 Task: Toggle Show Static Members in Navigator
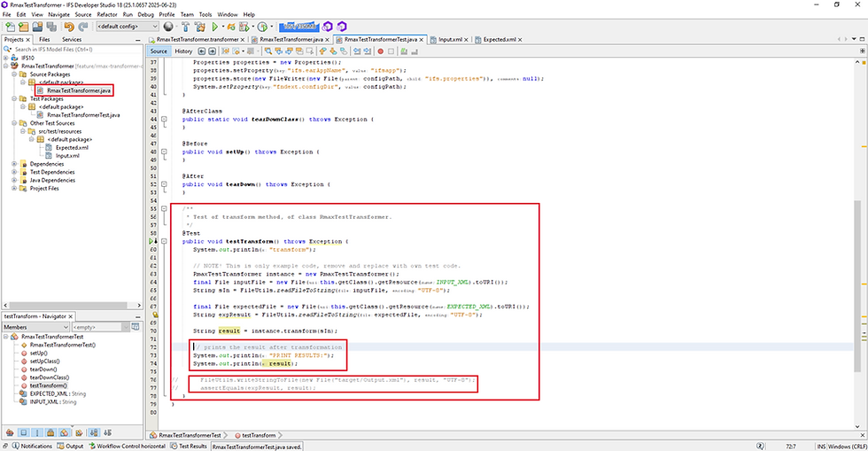(37, 432)
